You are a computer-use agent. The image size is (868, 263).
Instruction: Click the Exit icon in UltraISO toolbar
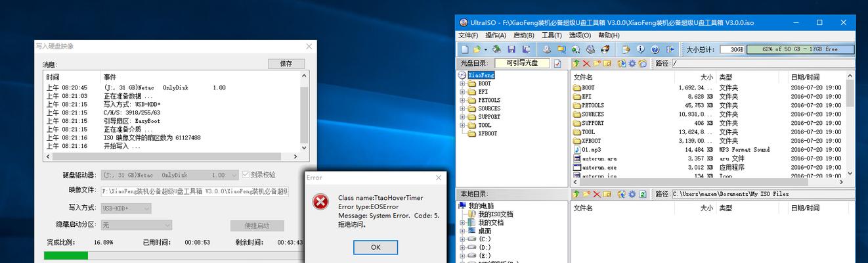coord(670,49)
